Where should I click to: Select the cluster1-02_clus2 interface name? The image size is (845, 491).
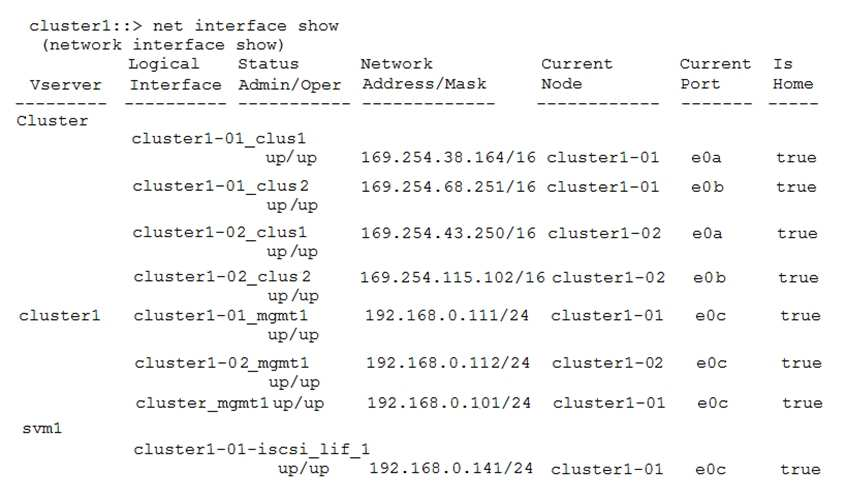coord(222,277)
